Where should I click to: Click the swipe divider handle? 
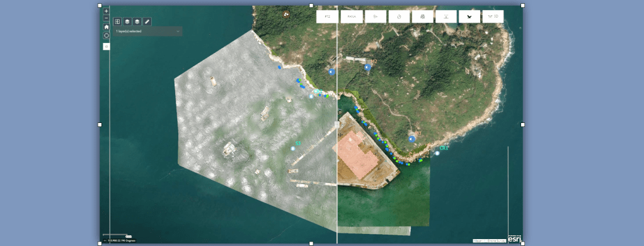pyautogui.click(x=336, y=124)
